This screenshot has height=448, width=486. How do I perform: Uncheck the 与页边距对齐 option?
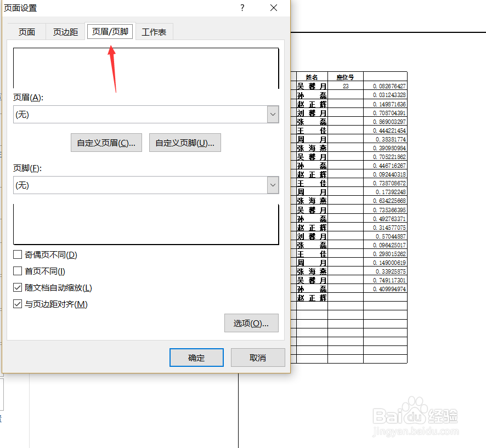[17, 304]
